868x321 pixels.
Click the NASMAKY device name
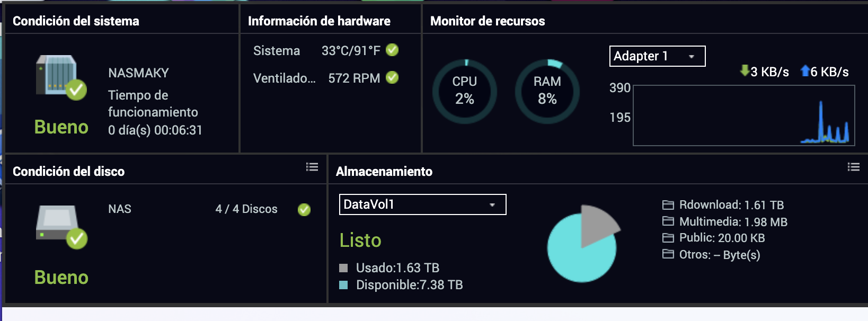138,73
